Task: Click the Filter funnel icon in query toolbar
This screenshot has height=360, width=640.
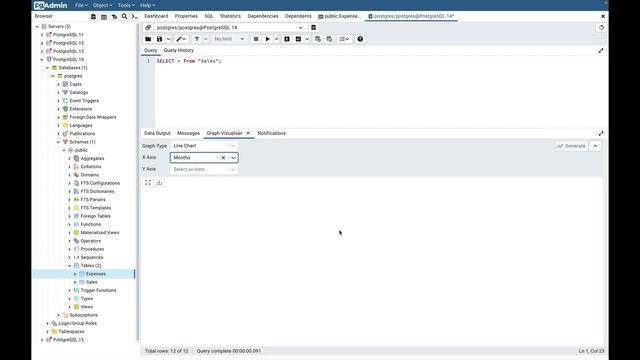Action: click(197, 39)
